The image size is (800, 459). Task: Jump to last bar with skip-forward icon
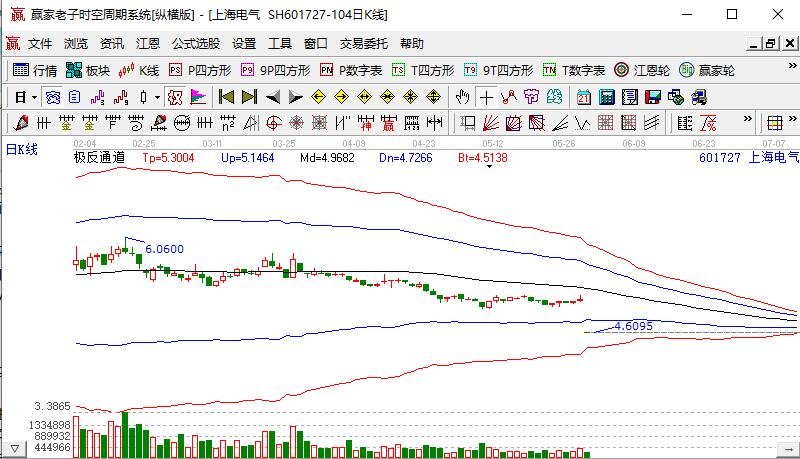click(x=249, y=97)
